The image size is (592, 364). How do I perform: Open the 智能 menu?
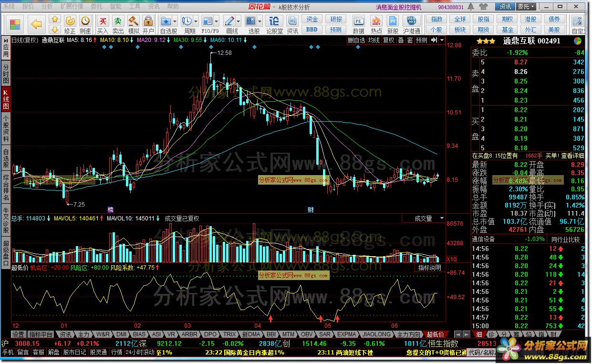coord(115,7)
